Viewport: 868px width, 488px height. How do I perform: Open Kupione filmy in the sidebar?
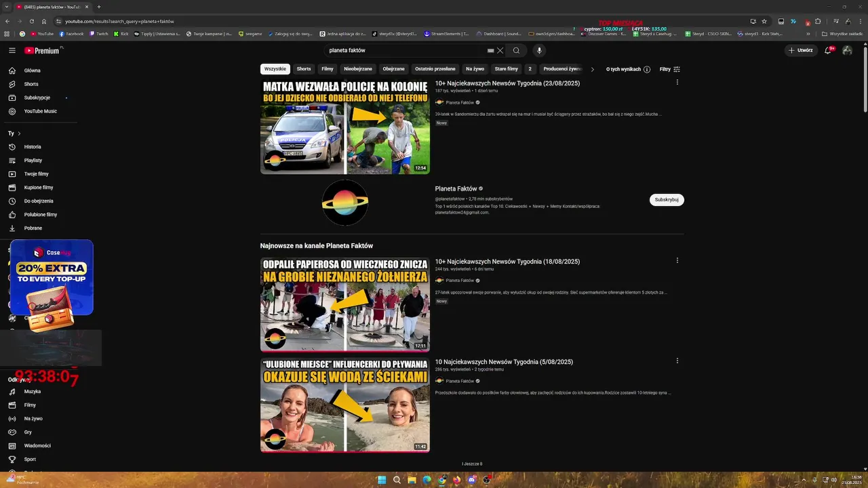click(39, 187)
